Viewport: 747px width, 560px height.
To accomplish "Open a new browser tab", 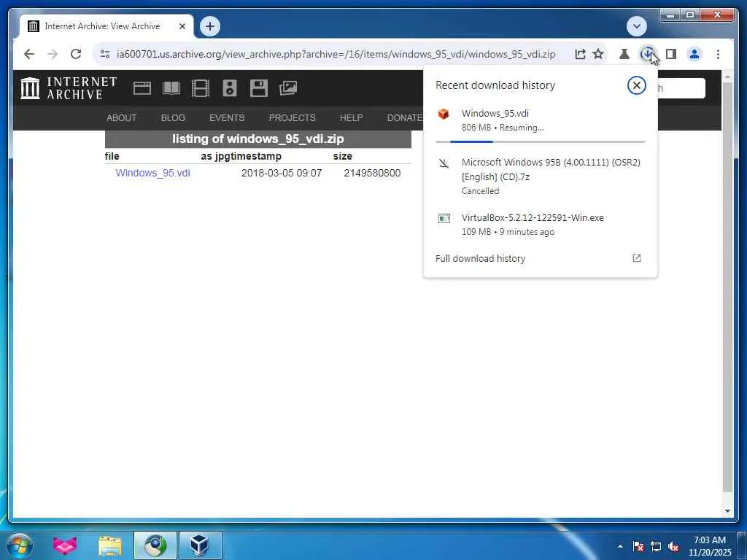I will coord(210,26).
